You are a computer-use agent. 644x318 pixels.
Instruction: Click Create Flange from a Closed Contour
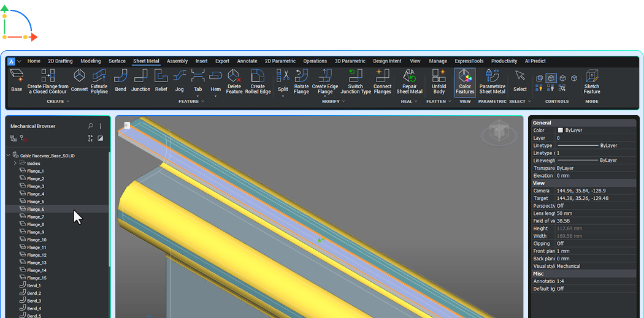(x=48, y=81)
